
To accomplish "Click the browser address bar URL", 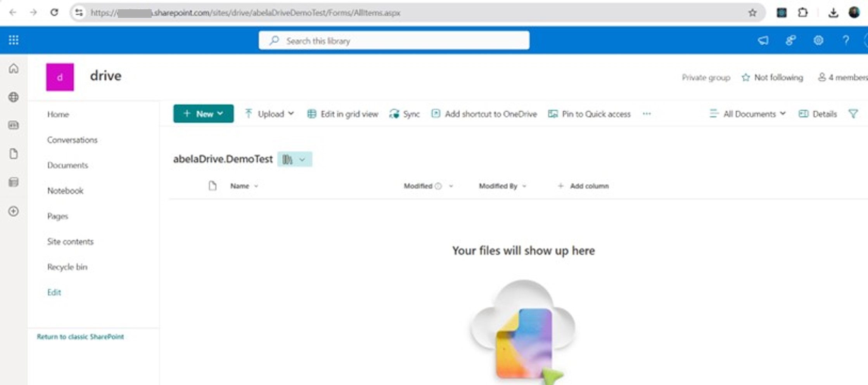I will [x=245, y=13].
